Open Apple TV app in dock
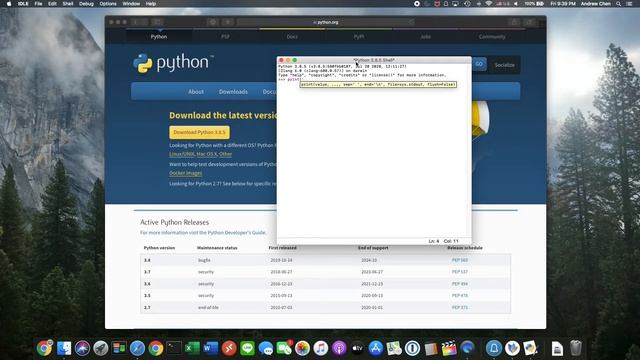Image resolution: width=640 pixels, height=360 pixels. [358, 348]
